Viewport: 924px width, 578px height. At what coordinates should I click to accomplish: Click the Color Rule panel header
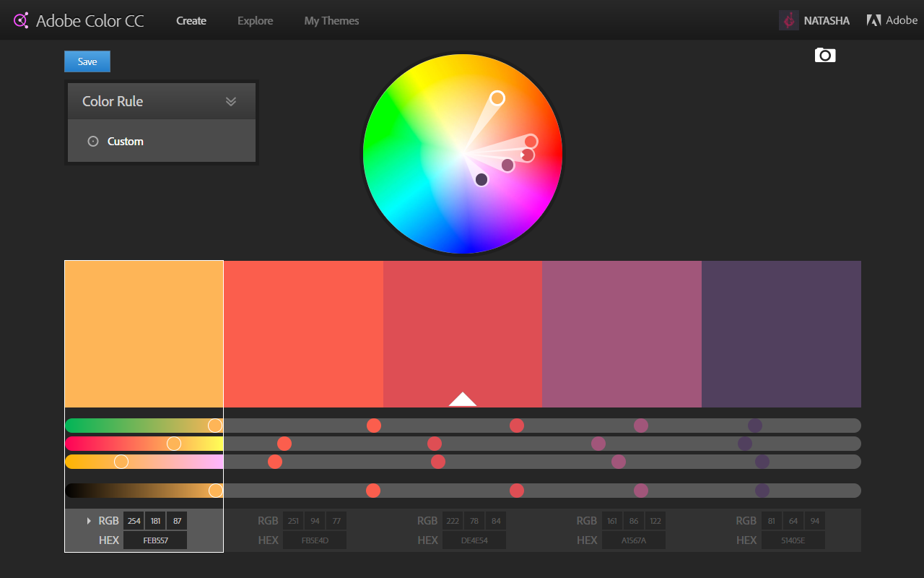tap(162, 101)
